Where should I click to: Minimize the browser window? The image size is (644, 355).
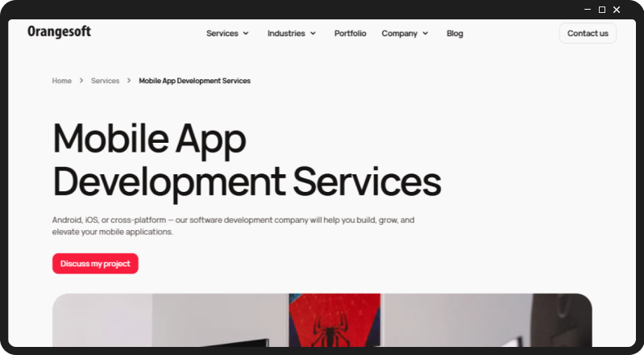coord(586,10)
